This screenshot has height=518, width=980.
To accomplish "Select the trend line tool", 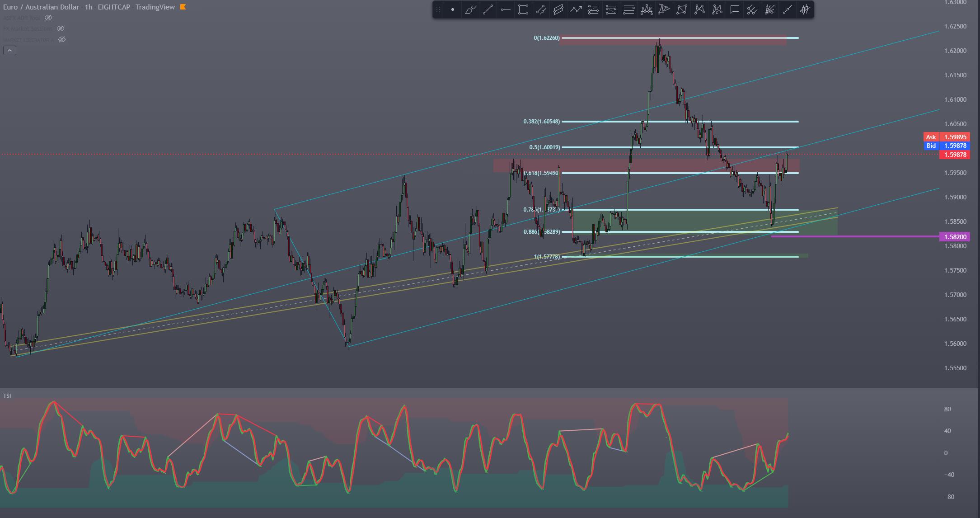I will [488, 9].
